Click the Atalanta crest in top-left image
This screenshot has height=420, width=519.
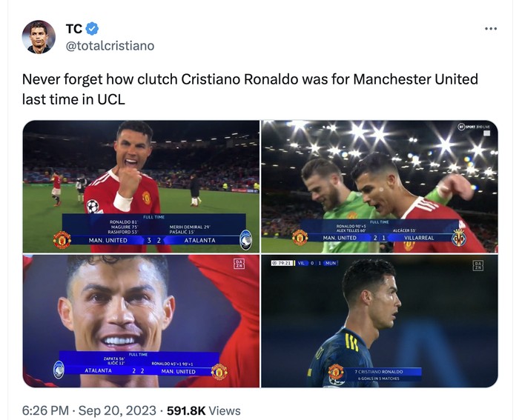246,240
